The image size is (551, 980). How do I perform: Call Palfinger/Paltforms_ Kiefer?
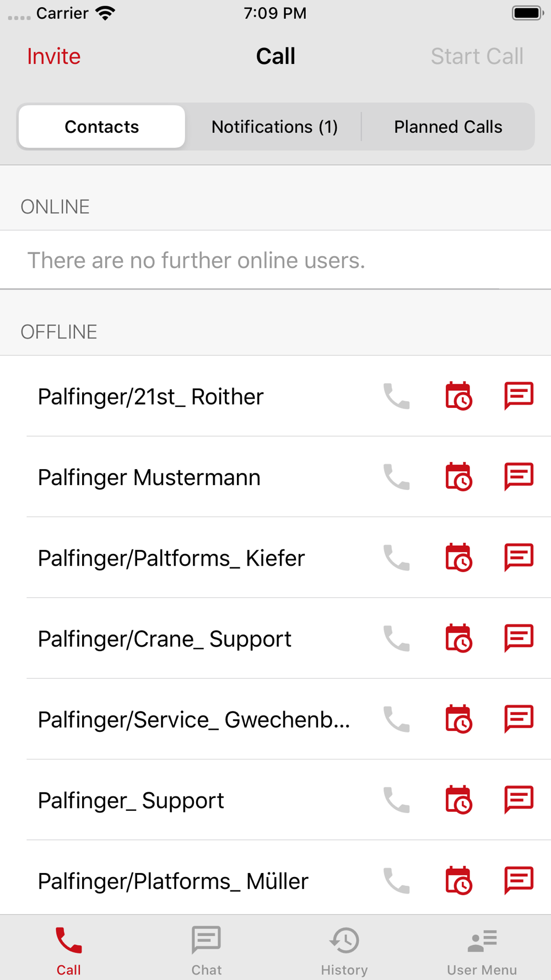coord(397,558)
